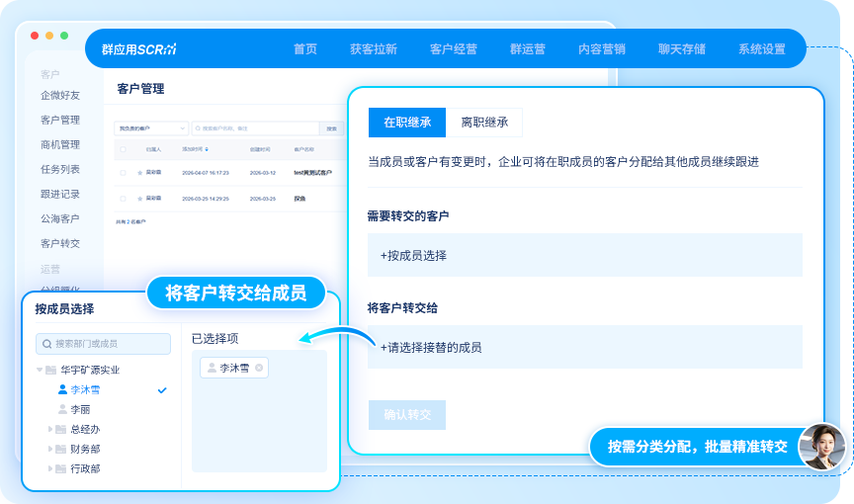Collapse the 华宇矿源实业 tree node
854x504 pixels.
point(40,371)
